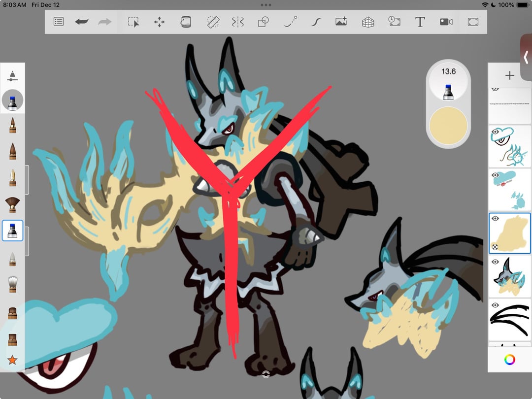Viewport: 532px width, 399px height.
Task: Pick the fan brush from the palette
Action: point(12,204)
